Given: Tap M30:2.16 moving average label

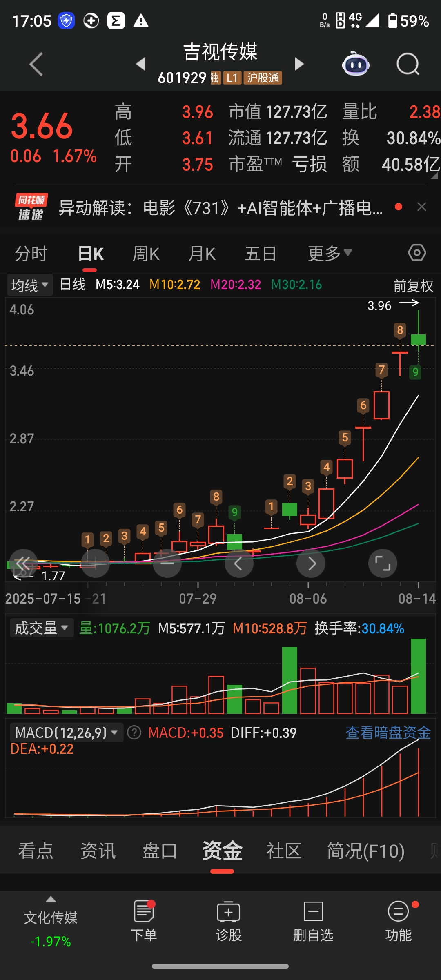Looking at the screenshot, I should coord(296,285).
